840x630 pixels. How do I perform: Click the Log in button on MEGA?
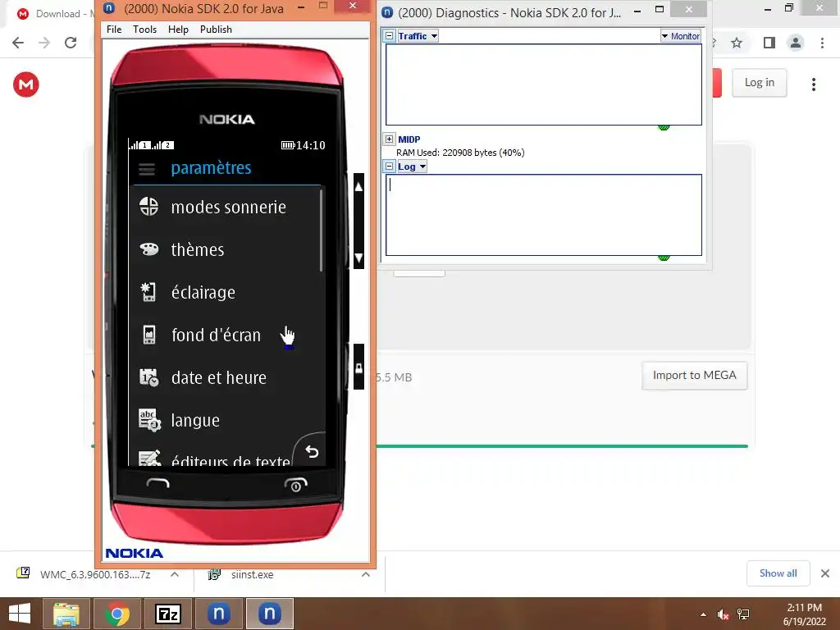pyautogui.click(x=759, y=83)
